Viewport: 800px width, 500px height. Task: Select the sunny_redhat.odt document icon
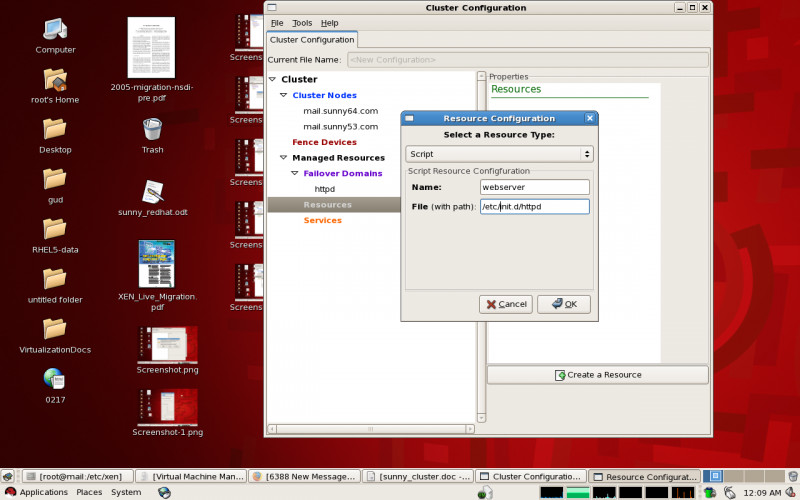click(152, 192)
